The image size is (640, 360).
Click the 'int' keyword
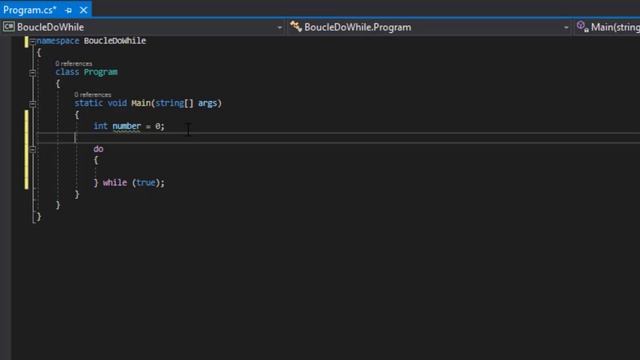click(100, 126)
